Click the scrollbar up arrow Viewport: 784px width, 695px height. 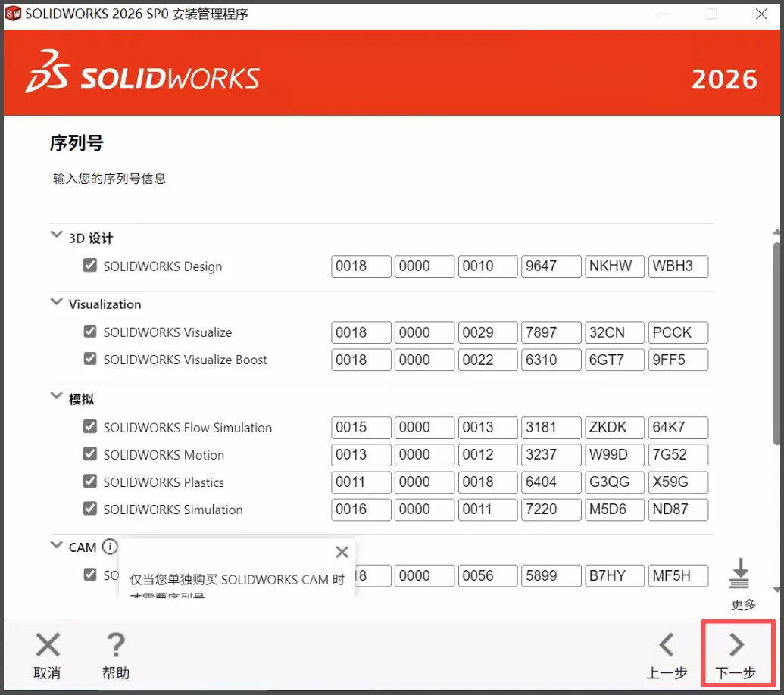coord(776,232)
